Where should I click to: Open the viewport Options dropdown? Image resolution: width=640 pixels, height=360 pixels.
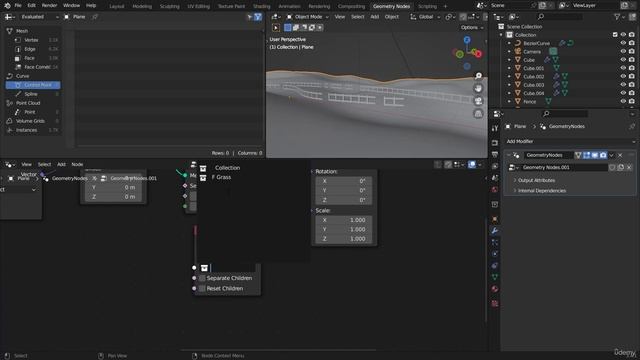[472, 28]
